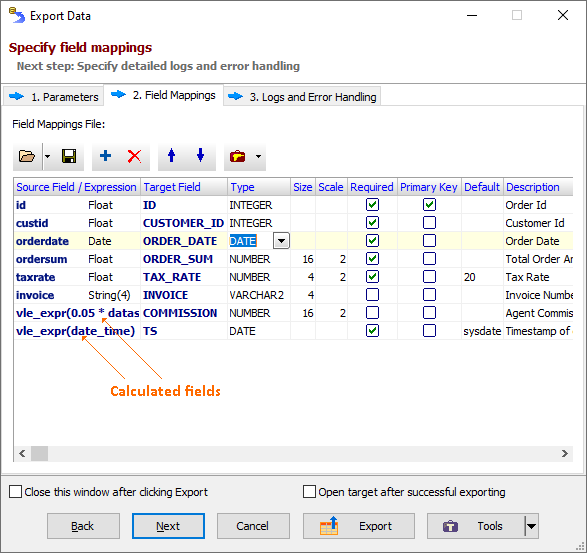This screenshot has width=587, height=553.
Task: Click the Order Id description cell
Action: click(538, 205)
